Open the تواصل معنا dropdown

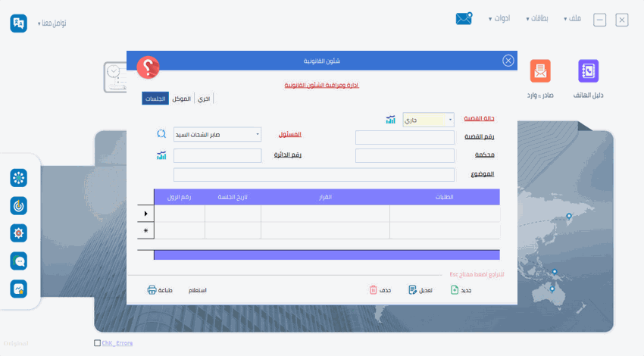point(52,23)
